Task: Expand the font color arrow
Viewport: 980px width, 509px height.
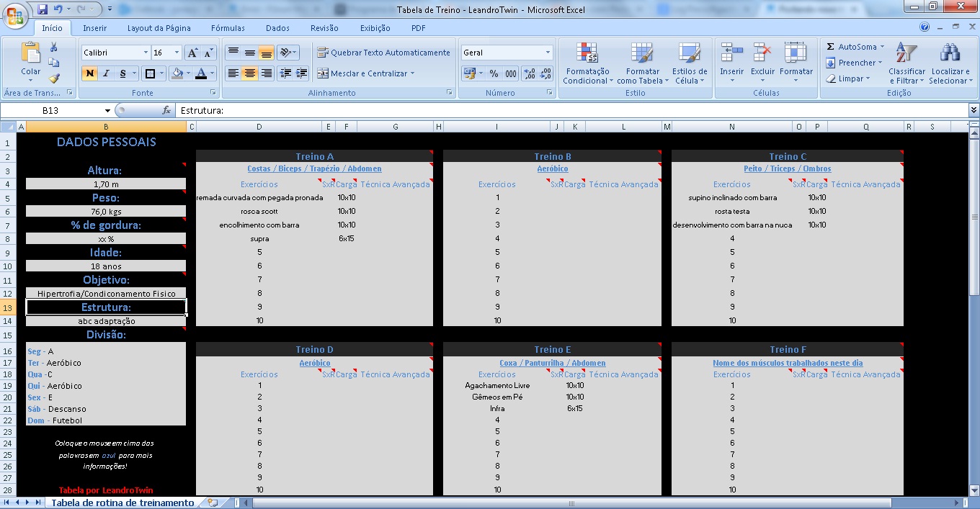Action: click(x=213, y=73)
